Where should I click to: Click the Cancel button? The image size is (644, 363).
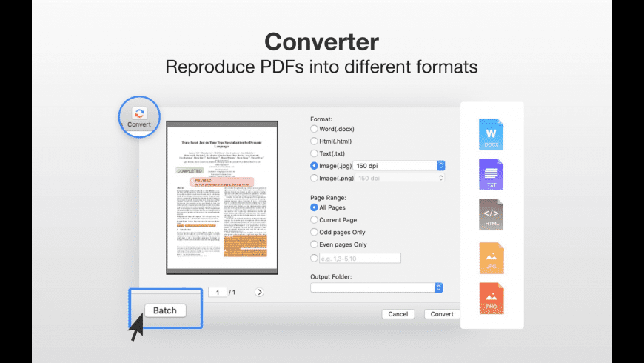pyautogui.click(x=398, y=313)
